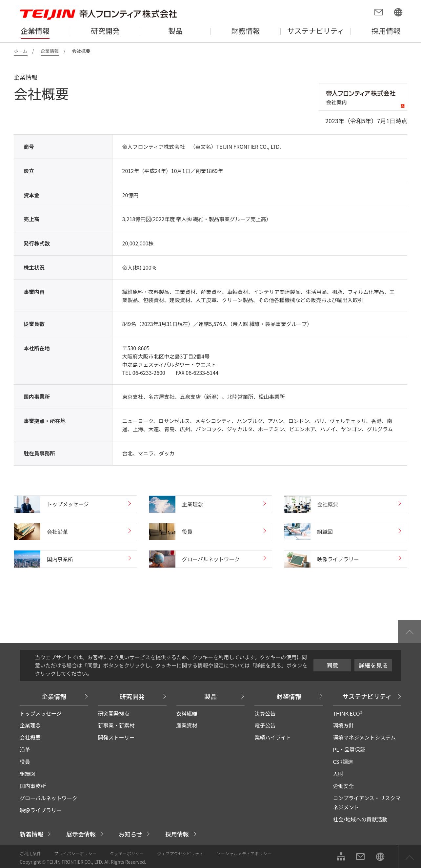Open footer 新事業・新素材 link

pyautogui.click(x=116, y=725)
